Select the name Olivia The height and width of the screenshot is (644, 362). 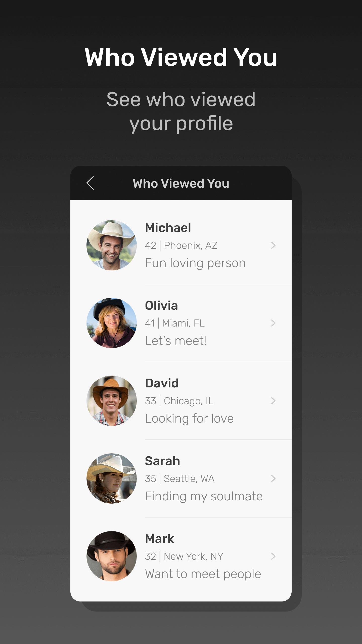coord(161,305)
